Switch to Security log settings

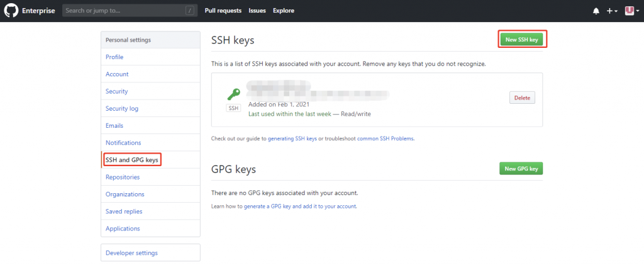coord(122,108)
